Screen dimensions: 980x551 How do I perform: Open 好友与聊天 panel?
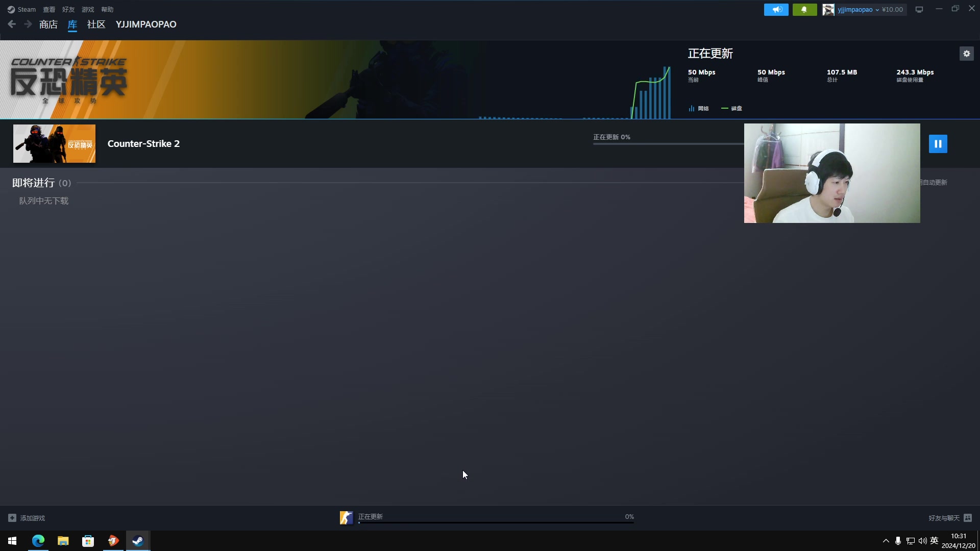[950, 518]
